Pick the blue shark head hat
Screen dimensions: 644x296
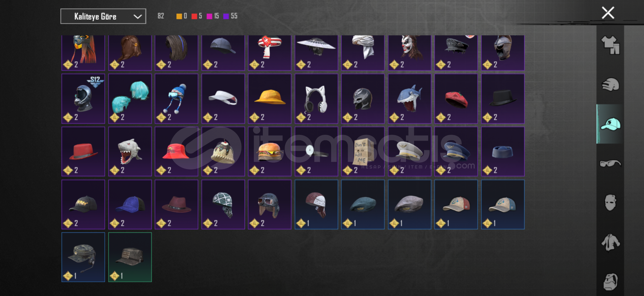coord(409,98)
